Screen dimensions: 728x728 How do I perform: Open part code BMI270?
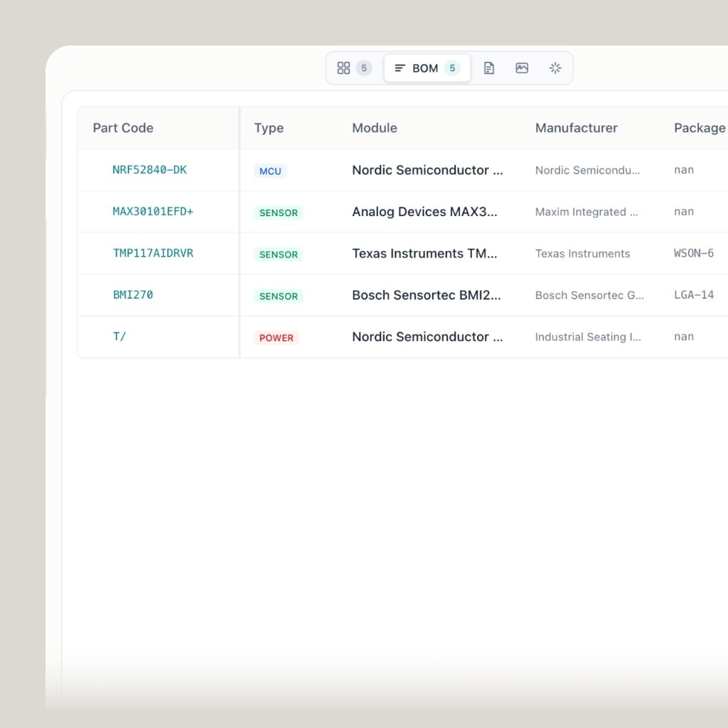click(133, 295)
